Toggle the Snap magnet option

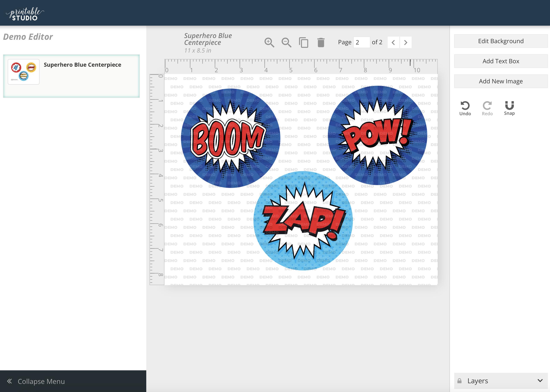coord(509,108)
